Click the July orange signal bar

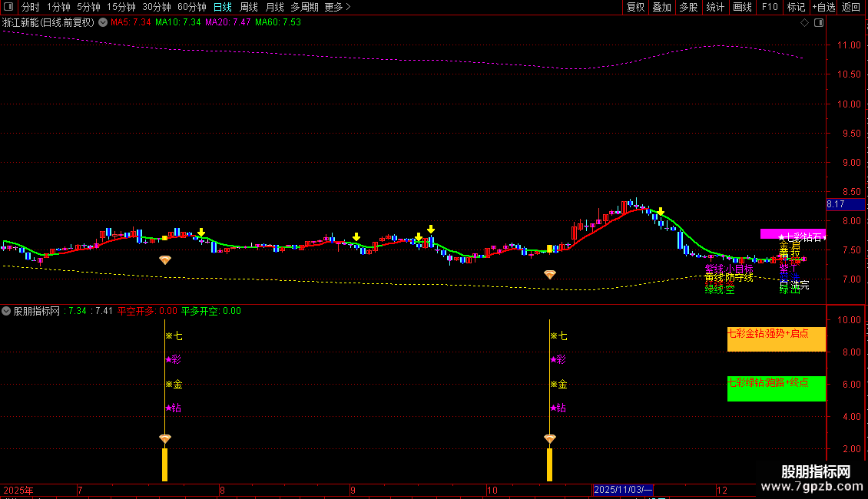point(164,464)
